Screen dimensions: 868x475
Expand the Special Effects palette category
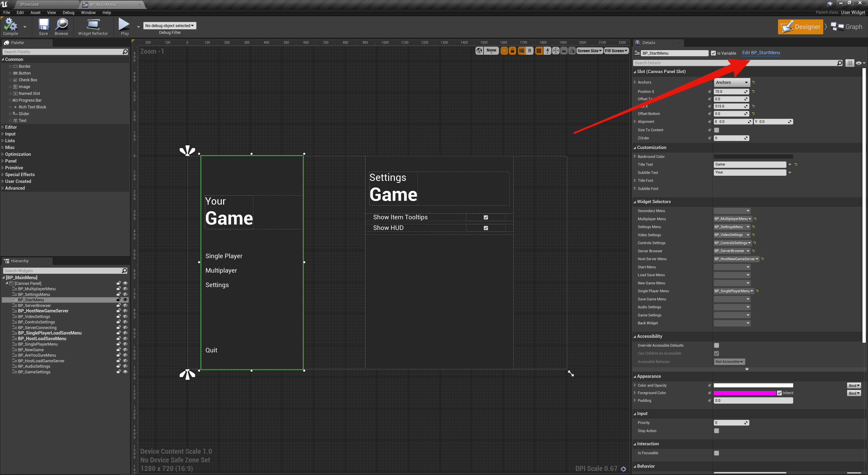click(19, 174)
